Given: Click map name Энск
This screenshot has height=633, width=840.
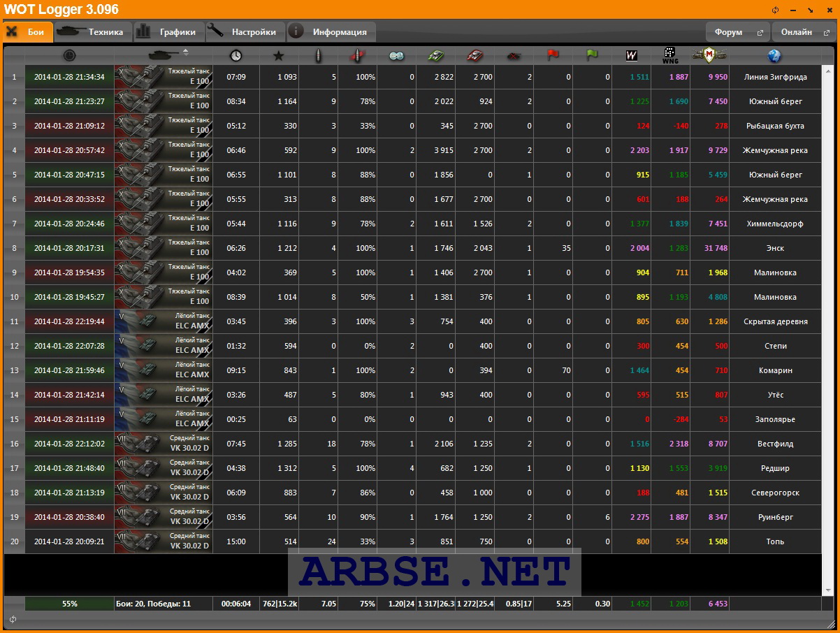Looking at the screenshot, I should tap(775, 248).
